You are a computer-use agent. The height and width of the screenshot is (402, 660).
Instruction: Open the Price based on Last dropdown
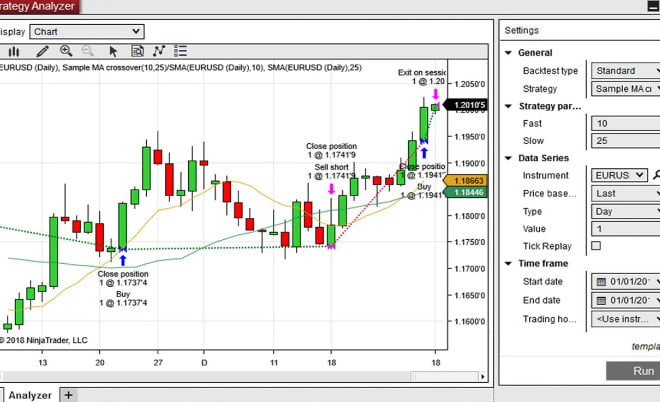coord(625,193)
